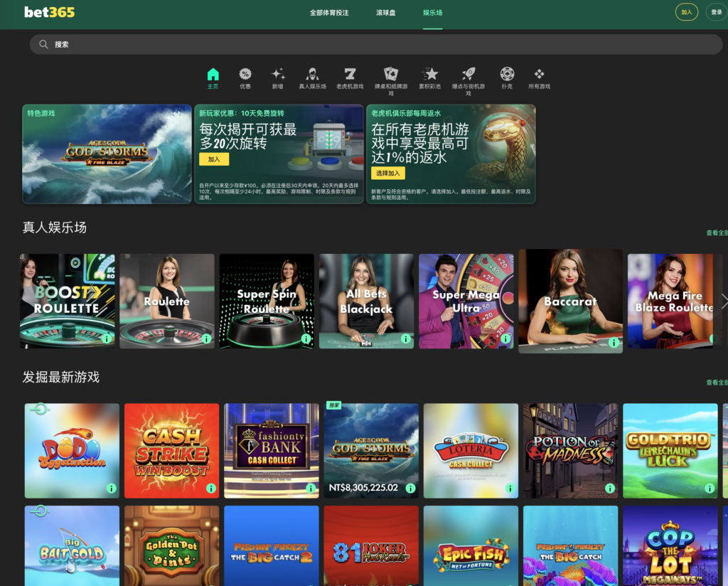Open the 所有游戏 all games icon

[x=539, y=75]
